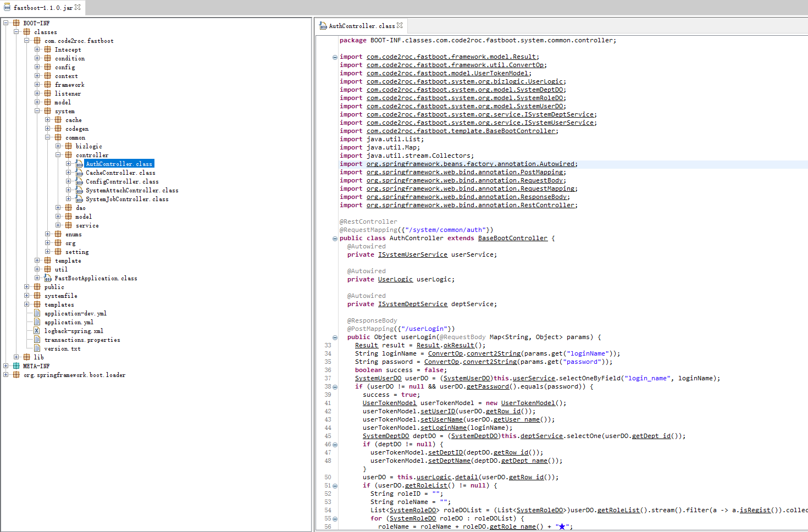Collapse the system package node

[x=37, y=111]
